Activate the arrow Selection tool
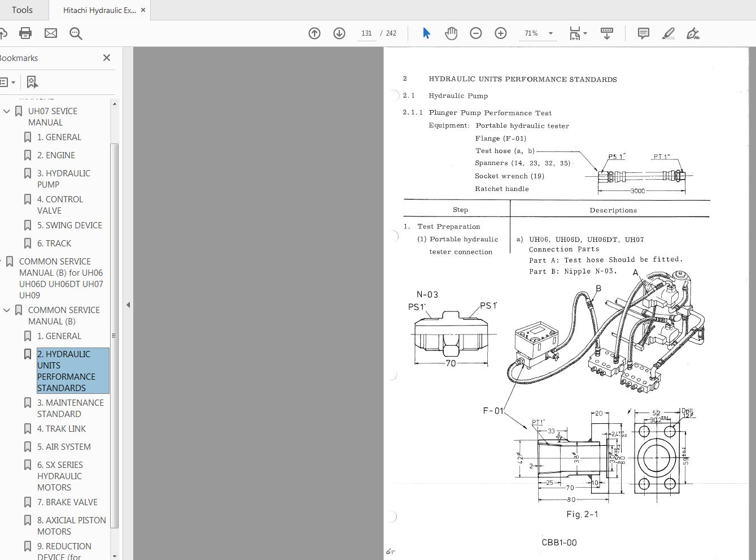This screenshot has height=560, width=756. click(426, 33)
